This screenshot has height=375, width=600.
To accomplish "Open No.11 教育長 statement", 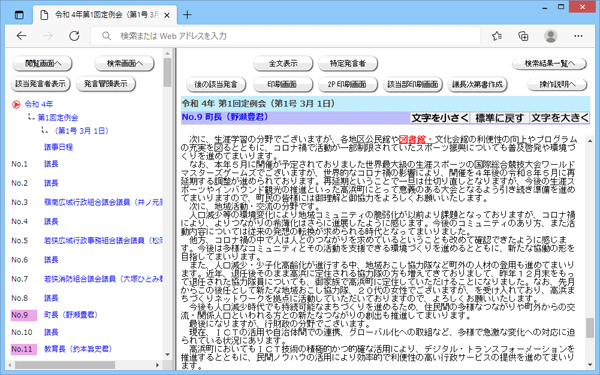I will pos(78,349).
